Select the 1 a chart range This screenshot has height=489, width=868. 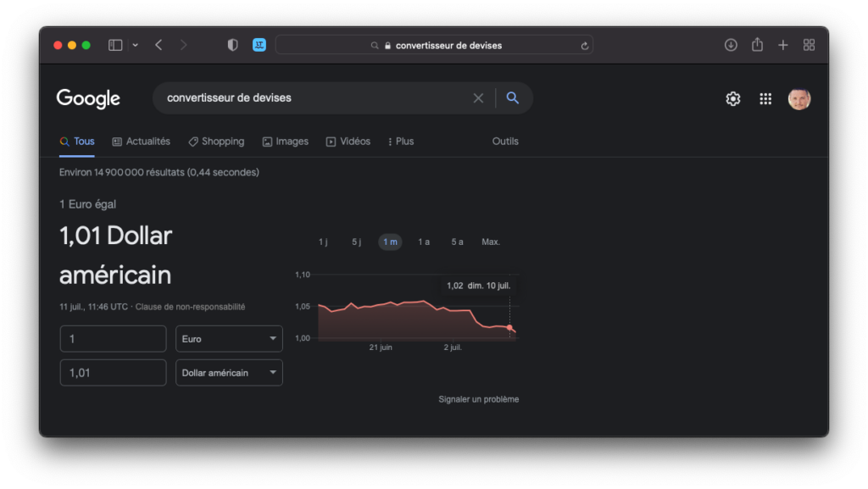pyautogui.click(x=424, y=242)
